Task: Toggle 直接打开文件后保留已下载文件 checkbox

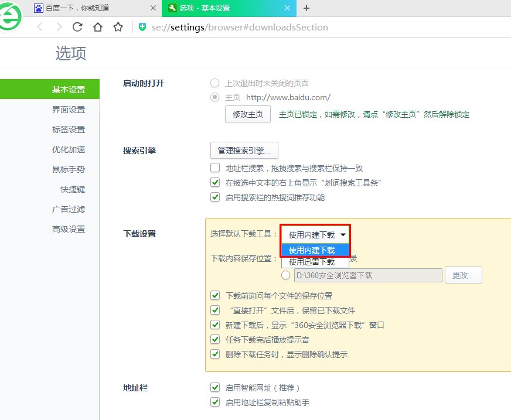Action: pos(215,310)
